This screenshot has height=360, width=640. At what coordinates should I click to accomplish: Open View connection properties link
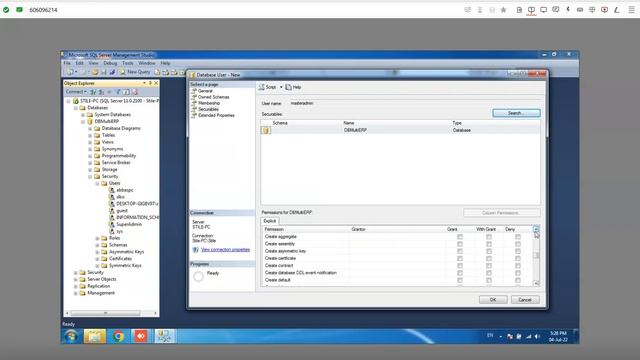pos(225,249)
